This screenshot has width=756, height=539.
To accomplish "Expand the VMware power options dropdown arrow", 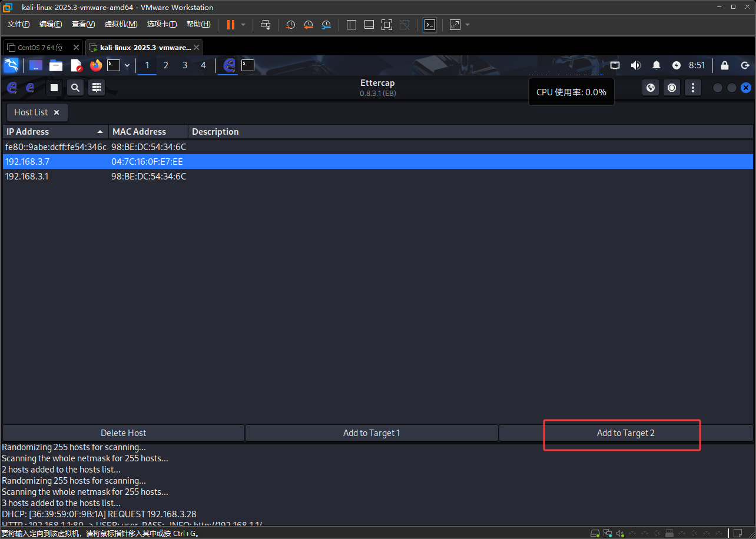I will click(x=243, y=25).
